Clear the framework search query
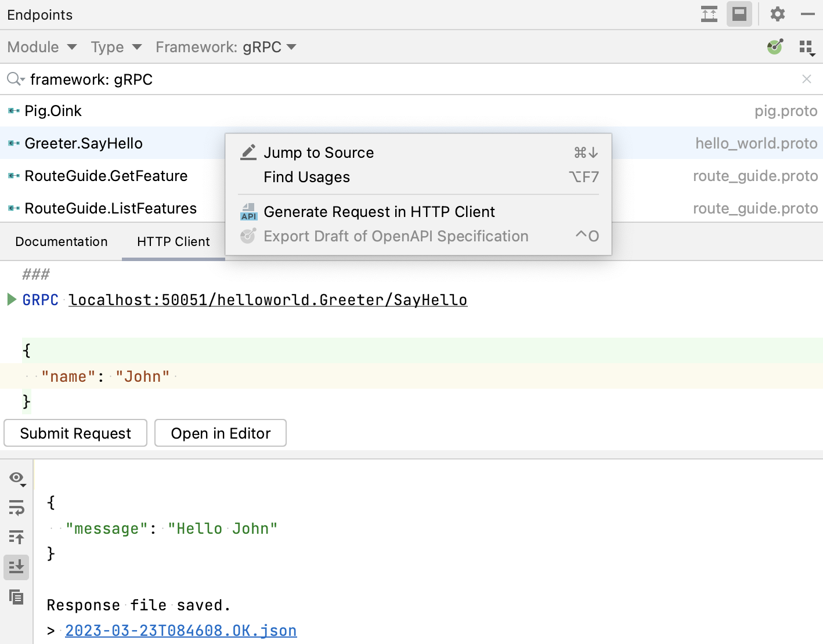 click(x=807, y=79)
